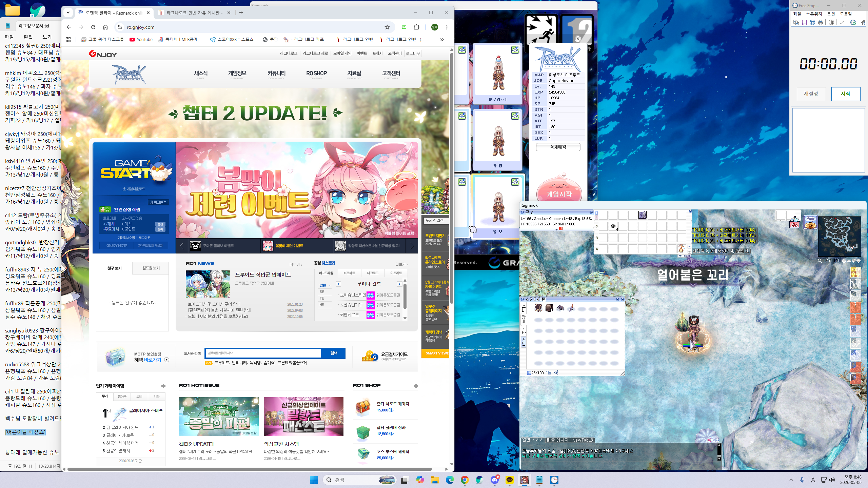Click the Windows Start button
Screen dimensions: 868x488
click(x=314, y=480)
